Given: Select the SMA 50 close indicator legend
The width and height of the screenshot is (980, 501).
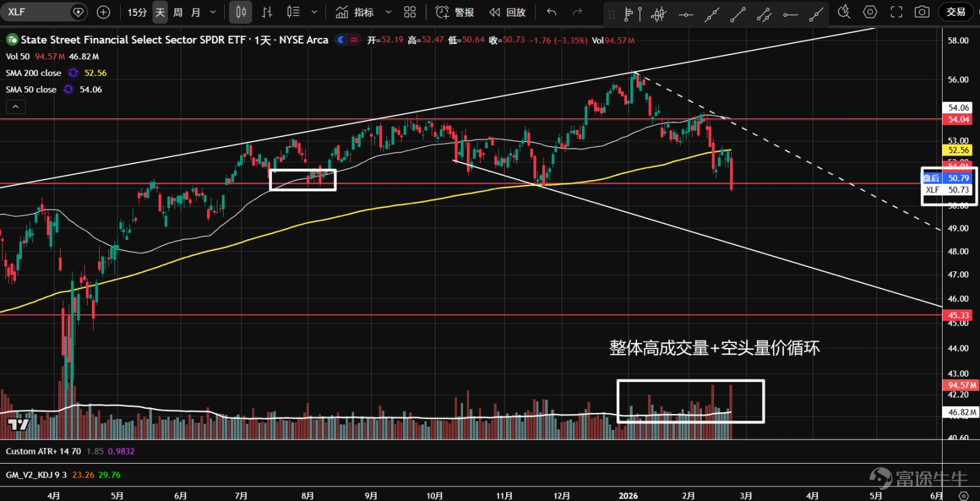Looking at the screenshot, I should pyautogui.click(x=31, y=89).
